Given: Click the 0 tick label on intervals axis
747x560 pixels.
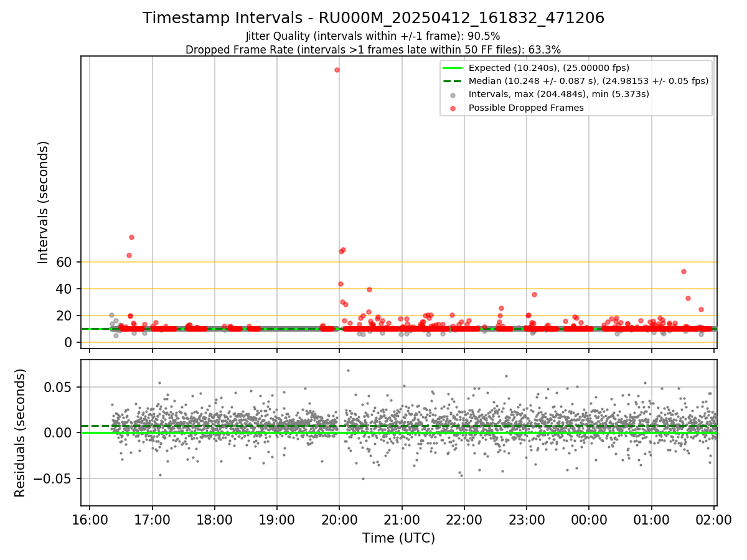Looking at the screenshot, I should tap(70, 342).
